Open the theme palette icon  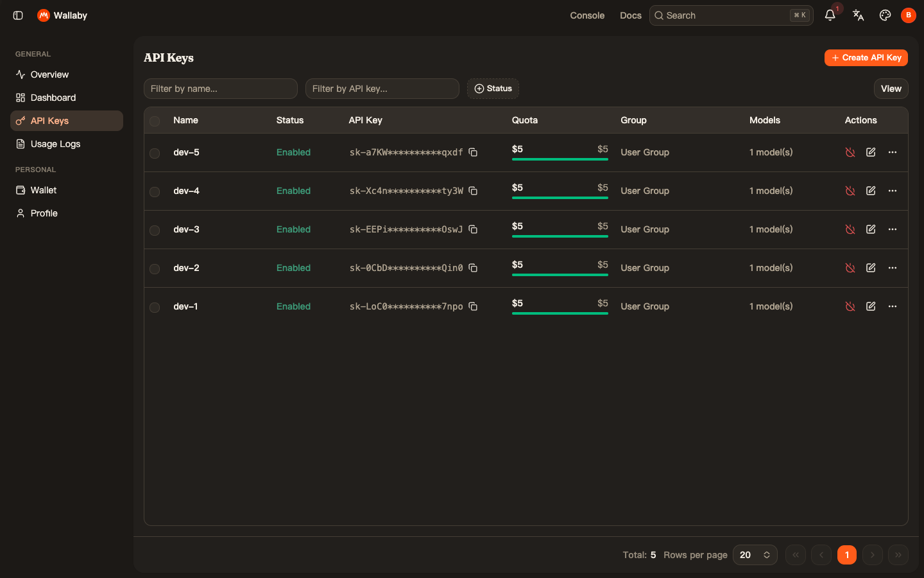(885, 15)
